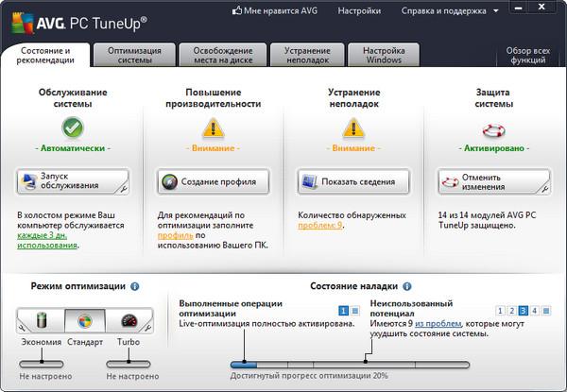Viewport: 567px width, 392px height.
Task: Switch to Оптимизация системы tab
Action: [134, 56]
